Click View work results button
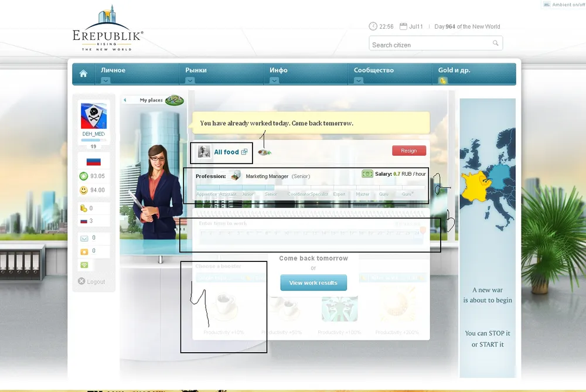The image size is (586, 392). pos(313,282)
